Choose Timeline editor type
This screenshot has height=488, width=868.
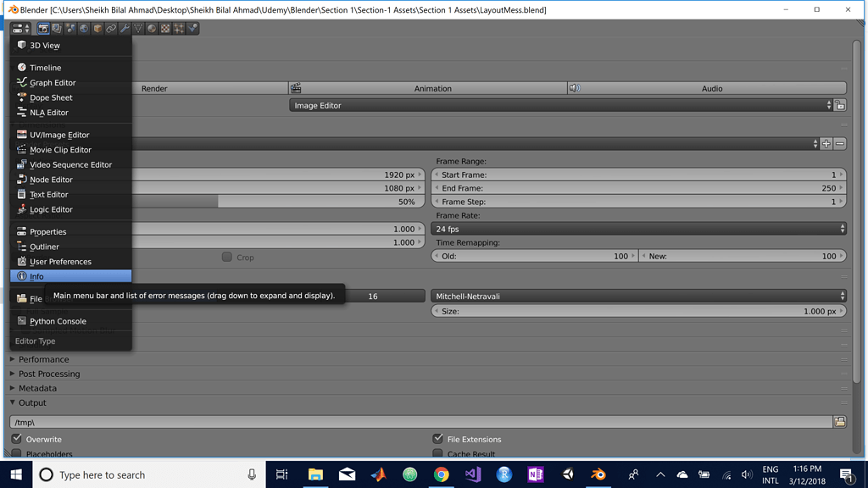(x=71, y=68)
